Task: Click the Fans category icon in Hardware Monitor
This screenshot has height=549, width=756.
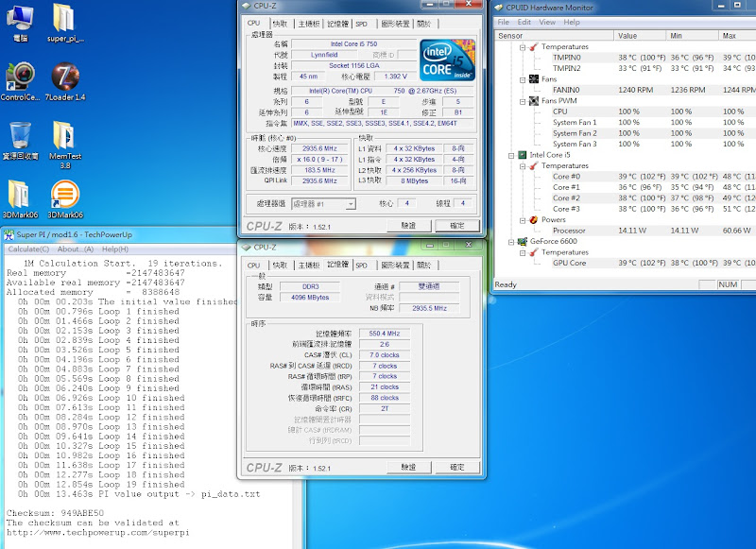Action: 534,79
